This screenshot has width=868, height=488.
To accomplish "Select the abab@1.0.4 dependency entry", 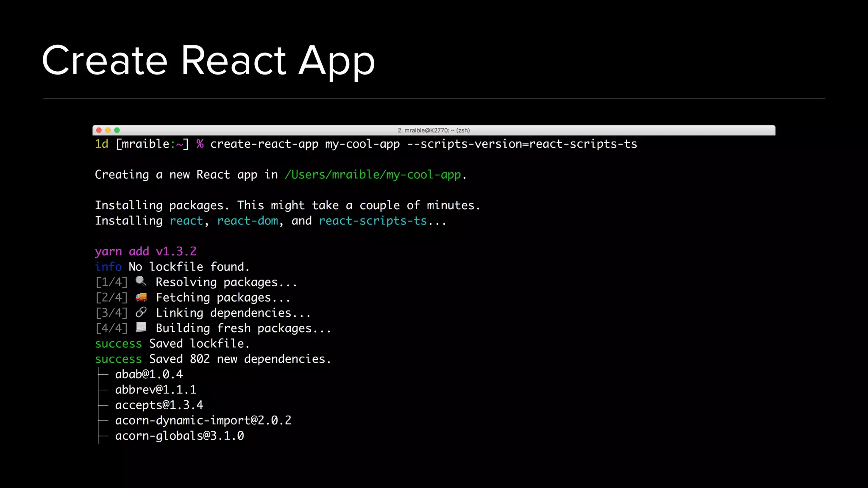I will pyautogui.click(x=149, y=374).
